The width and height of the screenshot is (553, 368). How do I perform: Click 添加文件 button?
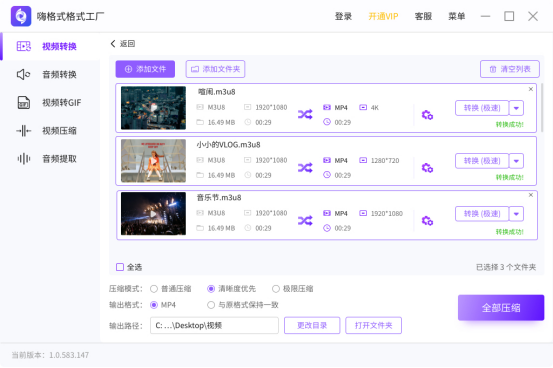click(145, 69)
